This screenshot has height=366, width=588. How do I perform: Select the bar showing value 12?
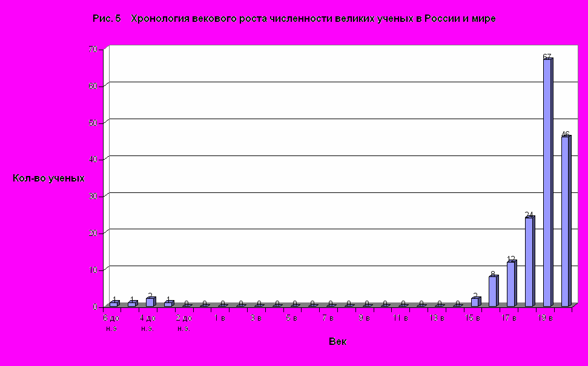pos(511,284)
